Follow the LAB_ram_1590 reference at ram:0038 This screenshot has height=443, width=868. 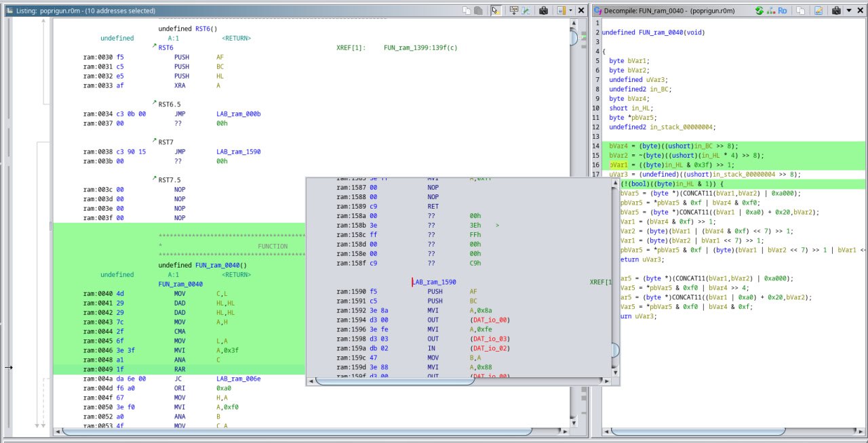pos(238,152)
